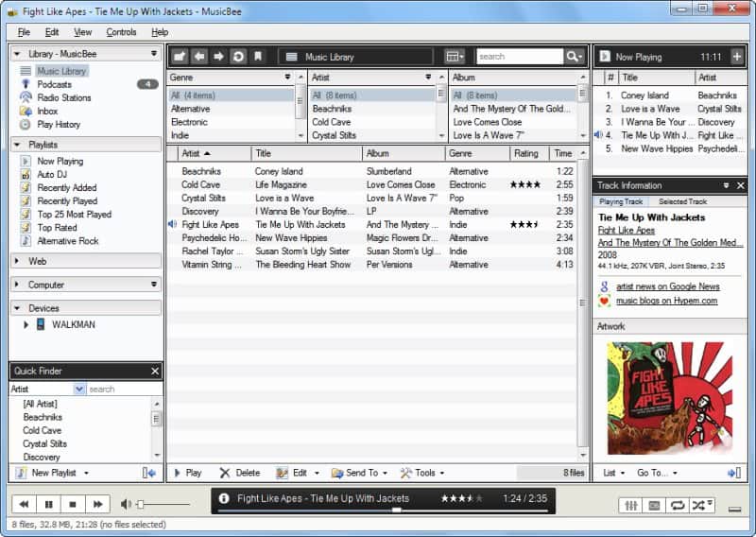This screenshot has height=537, width=756.
Task: Click the volume speaker icon
Action: pyautogui.click(x=126, y=504)
